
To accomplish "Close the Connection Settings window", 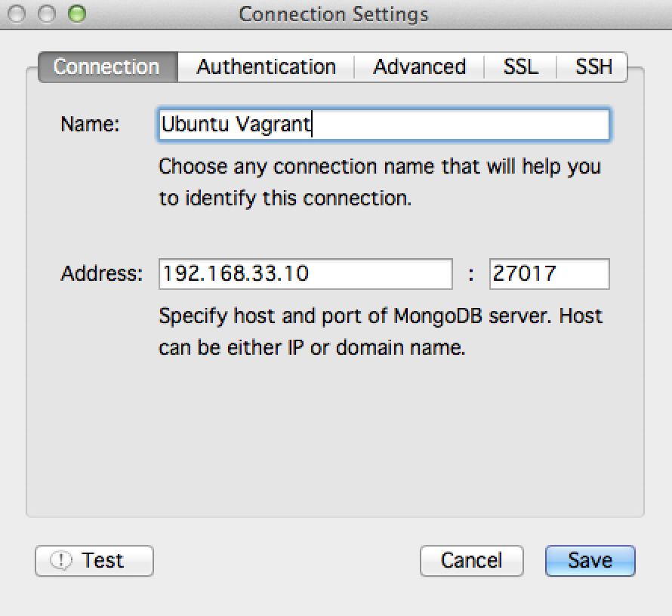I will 17,14.
